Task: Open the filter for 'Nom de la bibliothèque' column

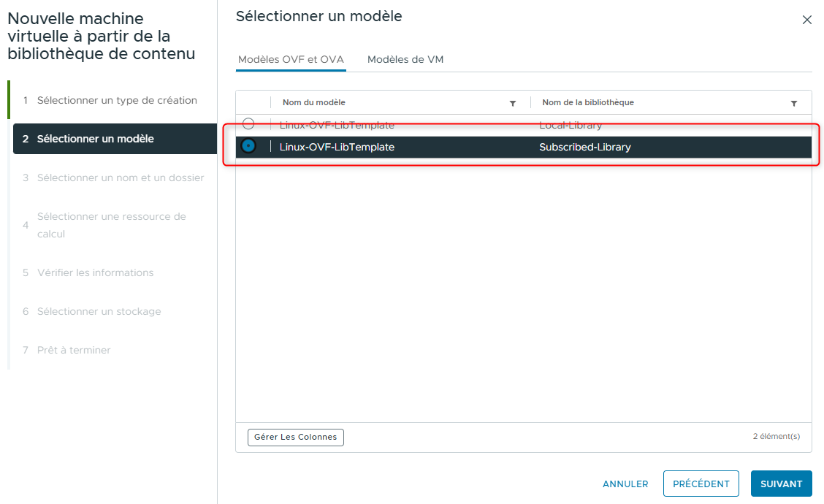Action: 794,102
